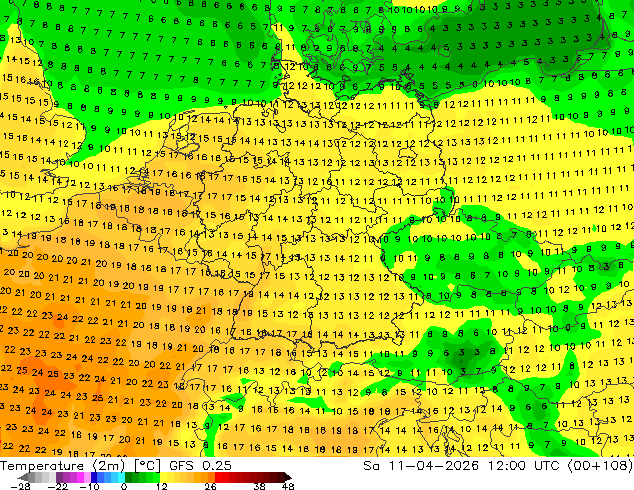The width and height of the screenshot is (634, 490).
Task: Click the "Temperature (2m)" title text
Action: (63, 466)
